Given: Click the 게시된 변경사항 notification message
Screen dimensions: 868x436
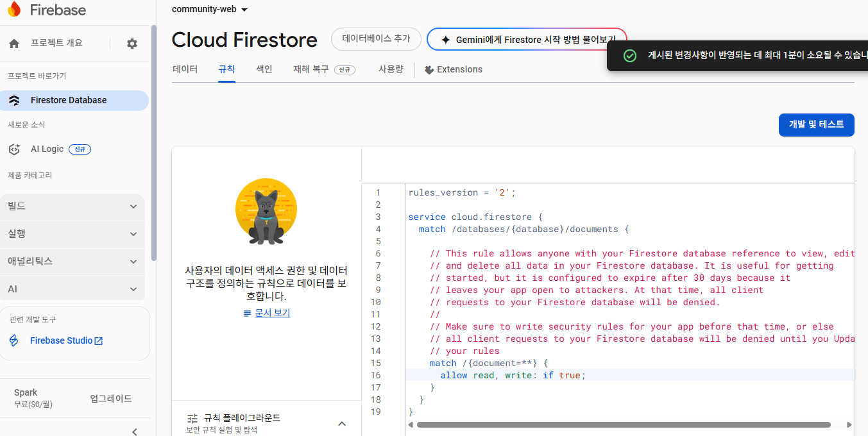Looking at the screenshot, I should pyautogui.click(x=758, y=55).
